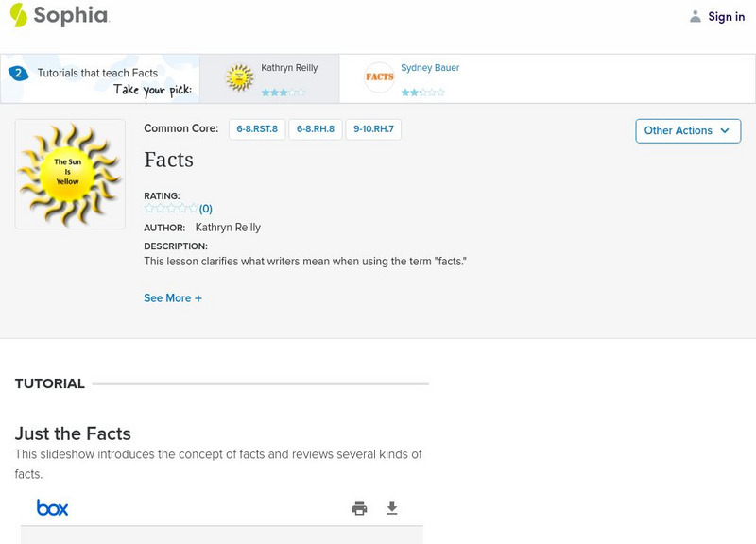Click Sydney Bauer's FACTS tutorial icon
This screenshot has width=756, height=544.
tap(379, 77)
